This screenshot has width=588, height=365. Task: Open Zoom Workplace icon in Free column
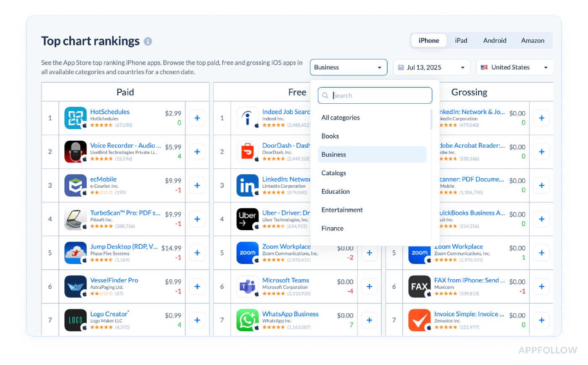248,253
